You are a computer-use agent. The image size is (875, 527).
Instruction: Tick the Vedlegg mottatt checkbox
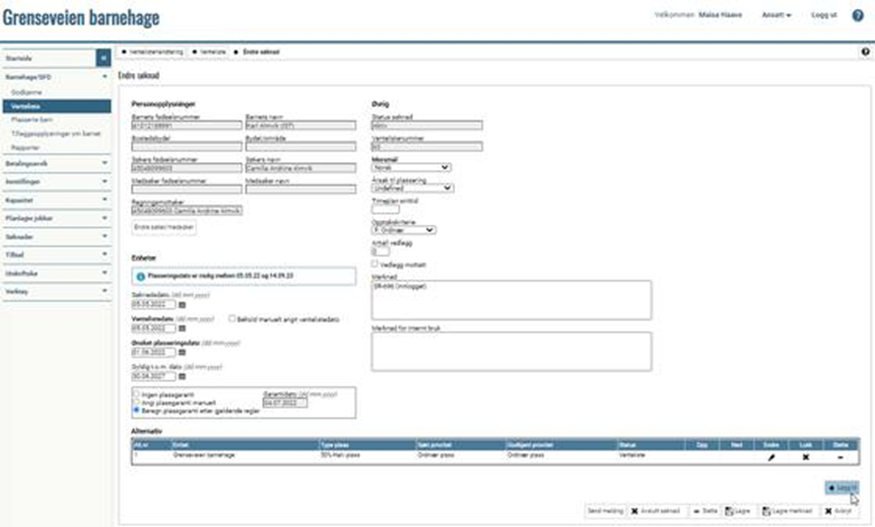tap(375, 263)
